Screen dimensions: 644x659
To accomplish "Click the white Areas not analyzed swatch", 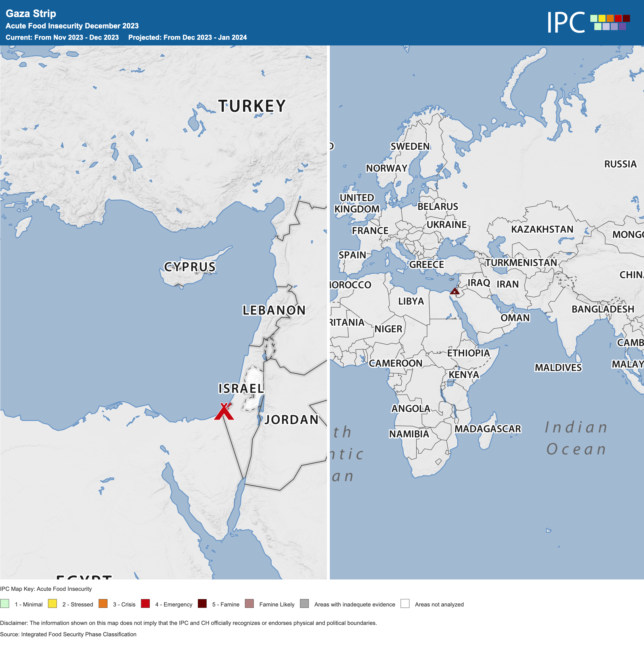I will (405, 604).
